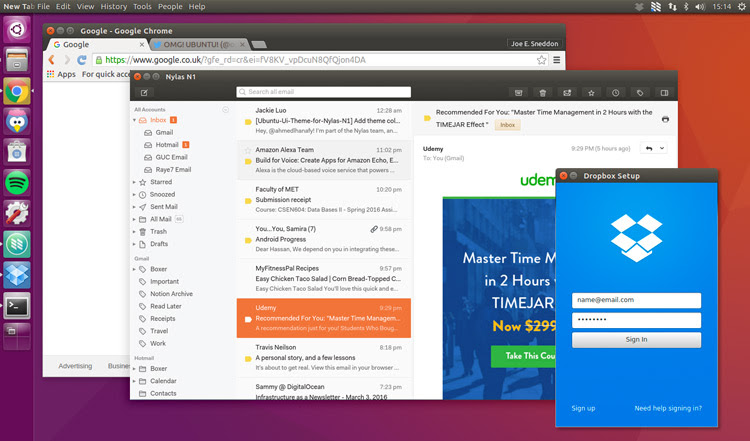Click the mark as unread envelope icon

567,93
